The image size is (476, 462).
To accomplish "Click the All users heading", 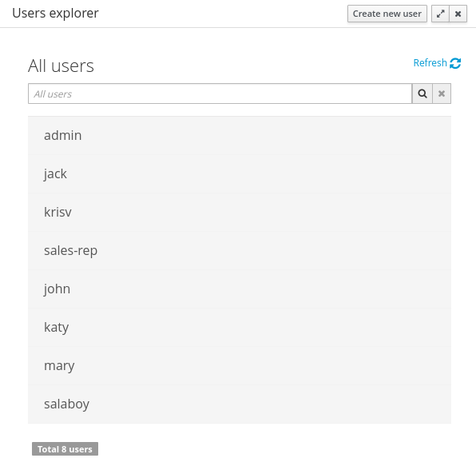I will tap(61, 66).
